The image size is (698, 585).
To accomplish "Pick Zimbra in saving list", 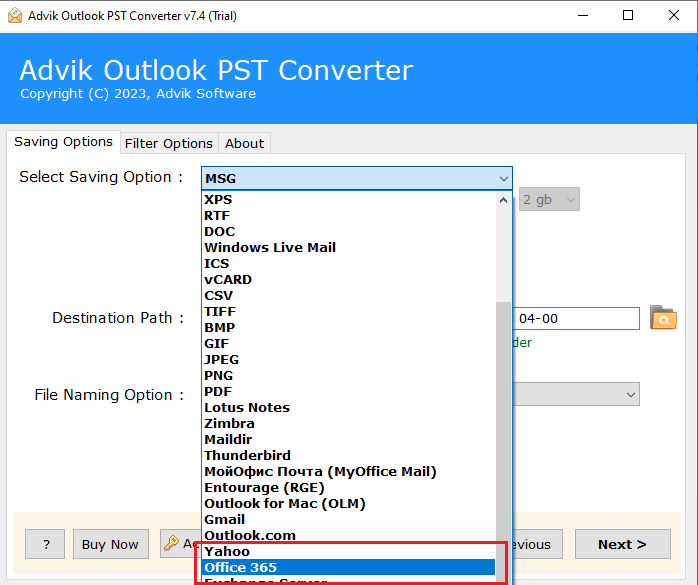I will 349,424.
